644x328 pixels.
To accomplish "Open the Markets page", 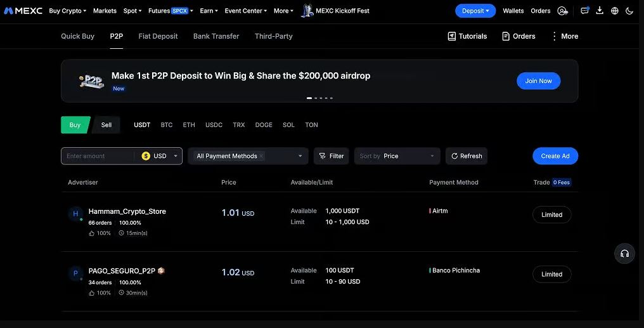I will 105,11.
